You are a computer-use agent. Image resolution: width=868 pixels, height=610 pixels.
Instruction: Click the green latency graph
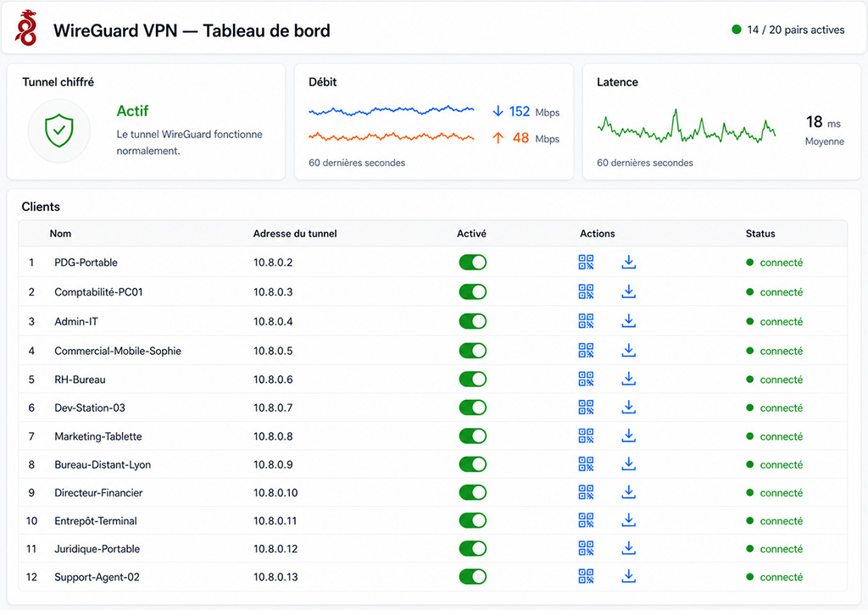pos(687,127)
